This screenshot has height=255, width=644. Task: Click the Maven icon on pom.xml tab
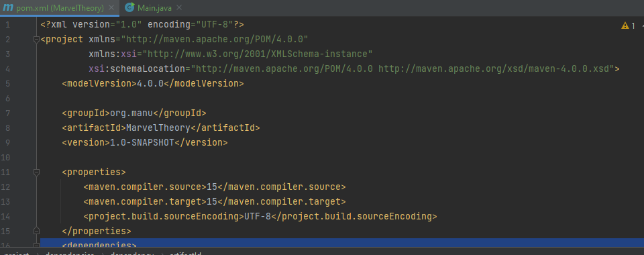click(x=8, y=8)
